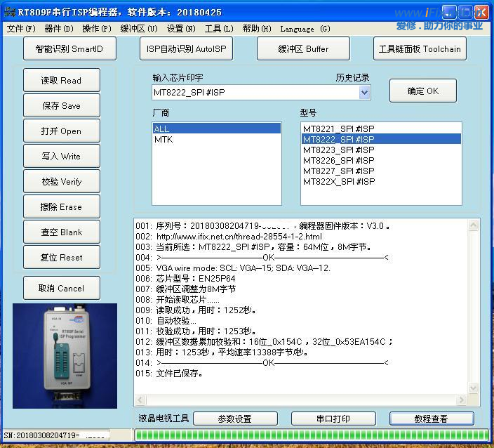Click the 写入 Write button
This screenshot has width=494, height=448.
click(x=62, y=156)
